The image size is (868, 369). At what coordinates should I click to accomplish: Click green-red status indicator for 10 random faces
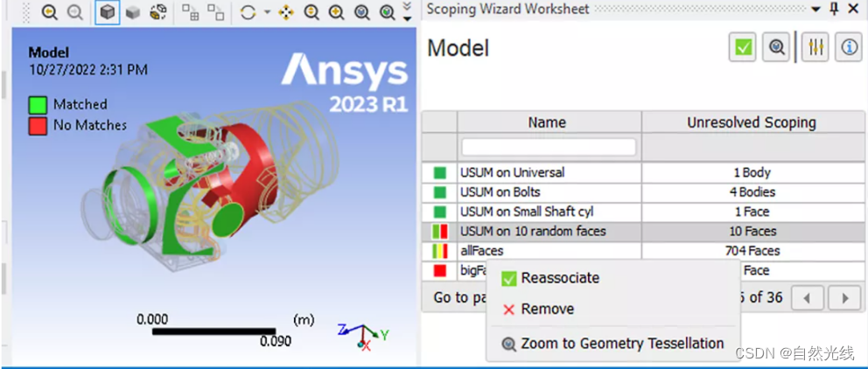pyautogui.click(x=439, y=231)
